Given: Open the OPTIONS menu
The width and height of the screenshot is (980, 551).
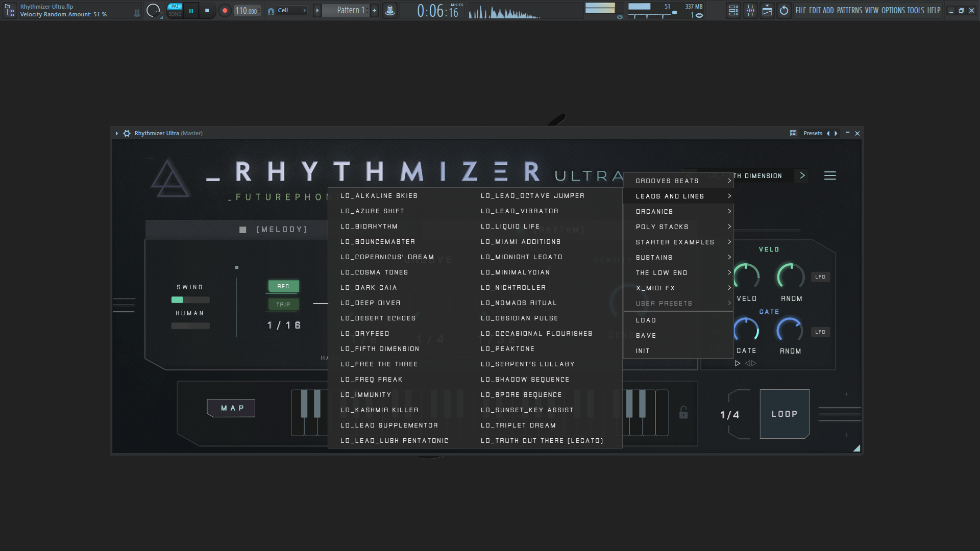Looking at the screenshot, I should coord(893,11).
